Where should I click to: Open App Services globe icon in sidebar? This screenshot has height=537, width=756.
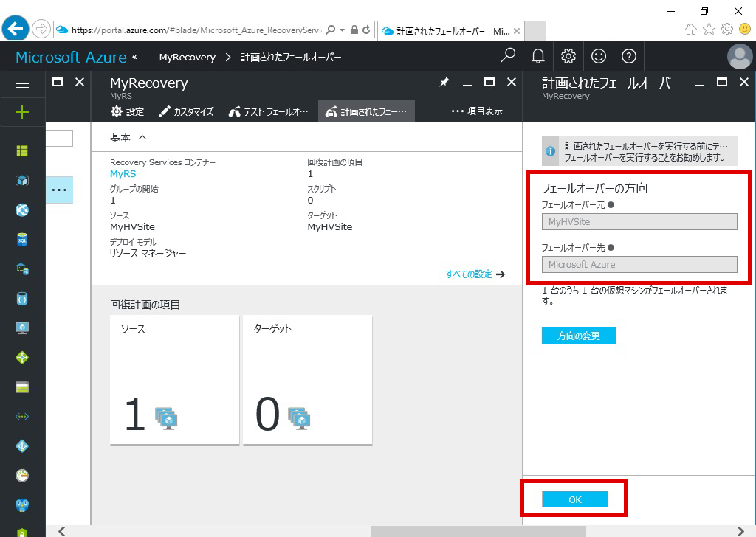(22, 210)
